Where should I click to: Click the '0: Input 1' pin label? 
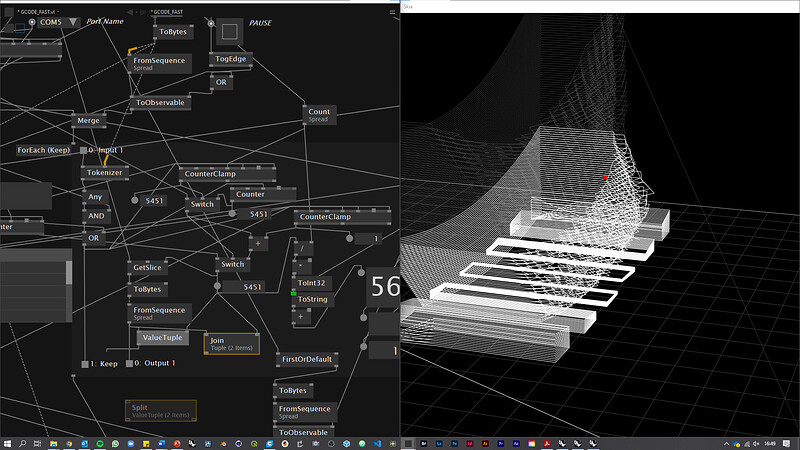point(106,150)
